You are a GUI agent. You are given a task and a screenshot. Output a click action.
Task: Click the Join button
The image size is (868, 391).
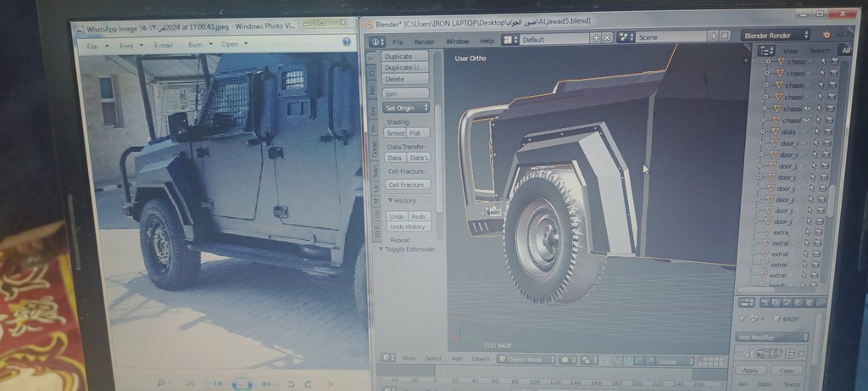pos(406,94)
